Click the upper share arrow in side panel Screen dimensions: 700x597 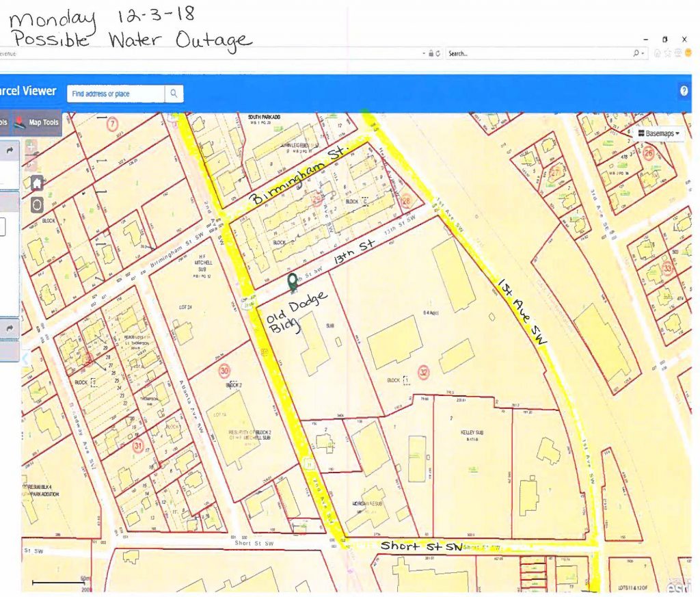tap(10, 151)
